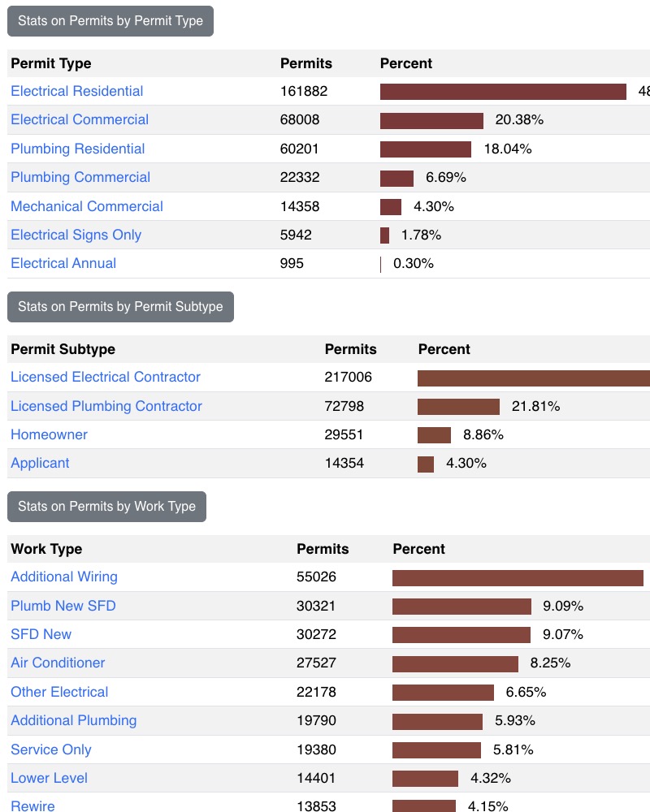Click the Stats on Permits by Permit Type button
This screenshot has height=812, width=650.
pyautogui.click(x=110, y=21)
